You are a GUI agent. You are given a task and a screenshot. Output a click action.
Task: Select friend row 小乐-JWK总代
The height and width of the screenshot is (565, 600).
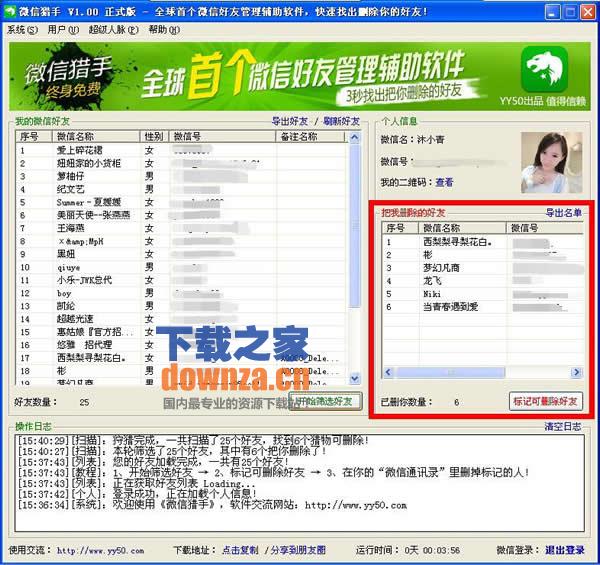click(182, 280)
